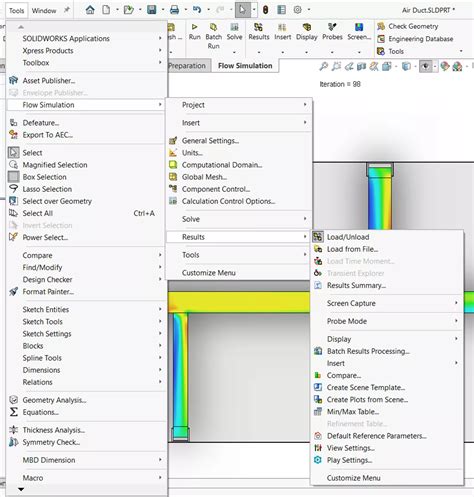Screen dimensions: 474x497
Task: Open dropdown arrow beside ribbon Tools
Action: (x=461, y=51)
